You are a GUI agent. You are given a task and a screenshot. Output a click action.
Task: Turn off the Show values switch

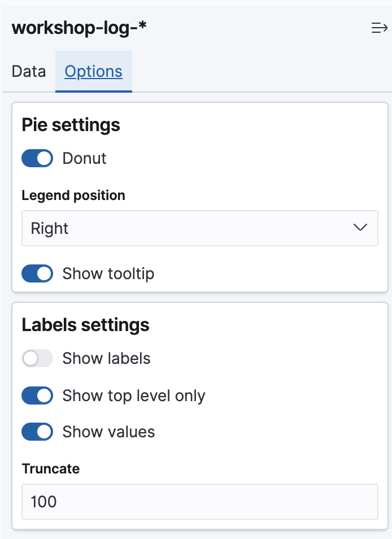point(37,432)
